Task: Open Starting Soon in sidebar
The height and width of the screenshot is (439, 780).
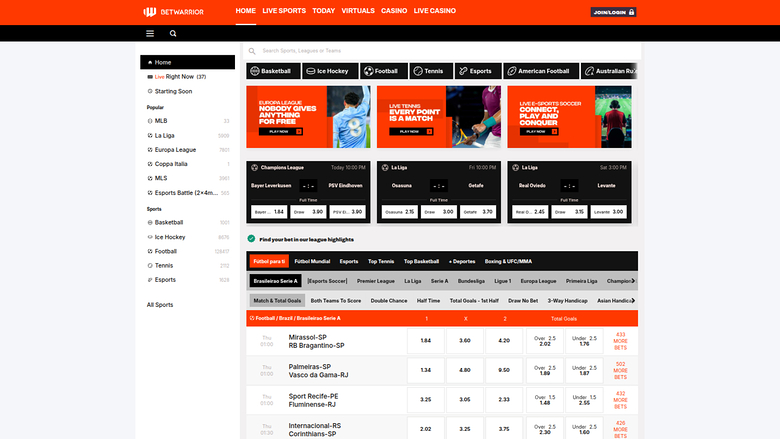Action: (x=188, y=91)
